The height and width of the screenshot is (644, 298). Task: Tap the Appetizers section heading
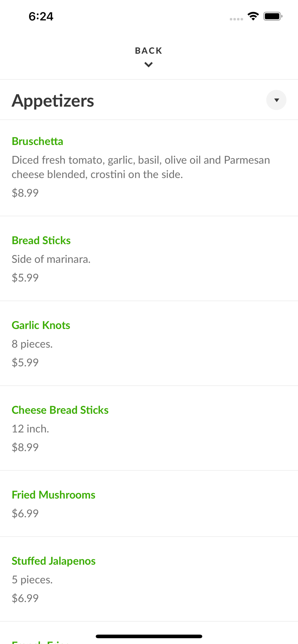(53, 100)
